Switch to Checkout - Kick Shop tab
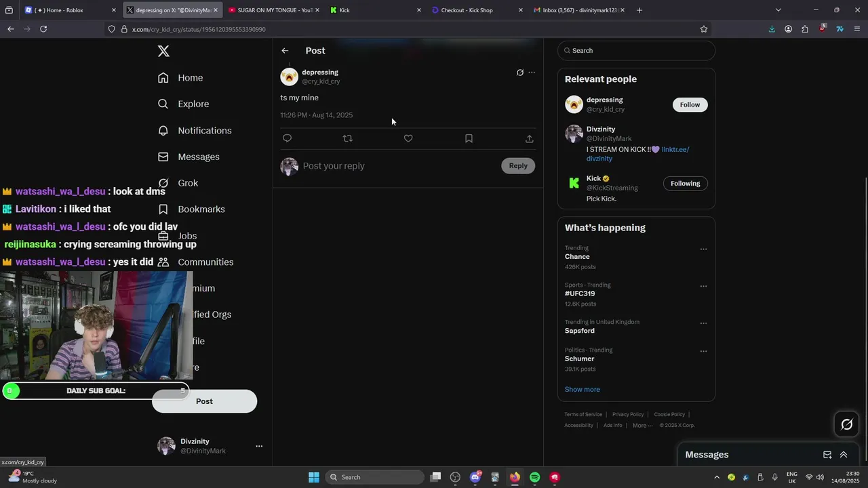Screen dimensions: 868x488 [x=478, y=10]
